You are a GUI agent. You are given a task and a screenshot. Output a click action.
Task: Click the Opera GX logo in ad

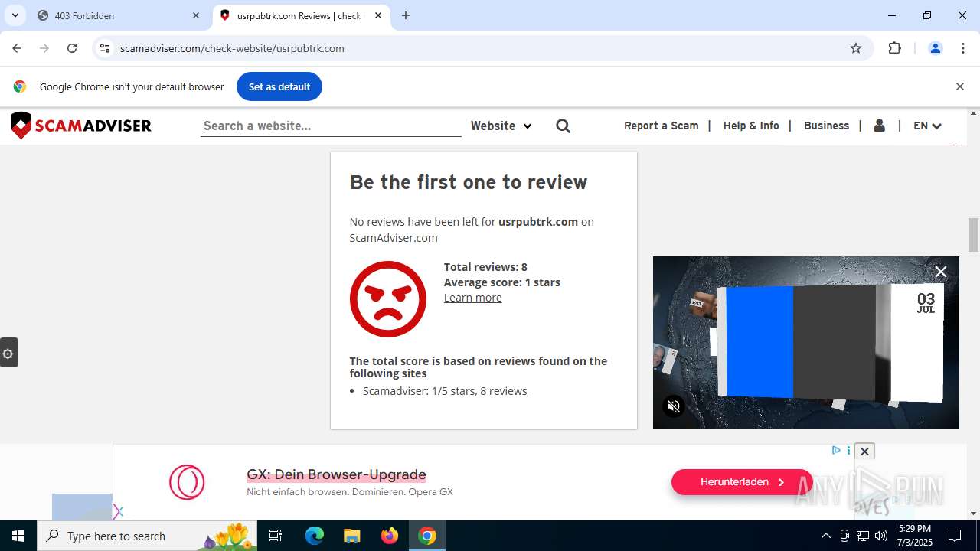coord(187,482)
